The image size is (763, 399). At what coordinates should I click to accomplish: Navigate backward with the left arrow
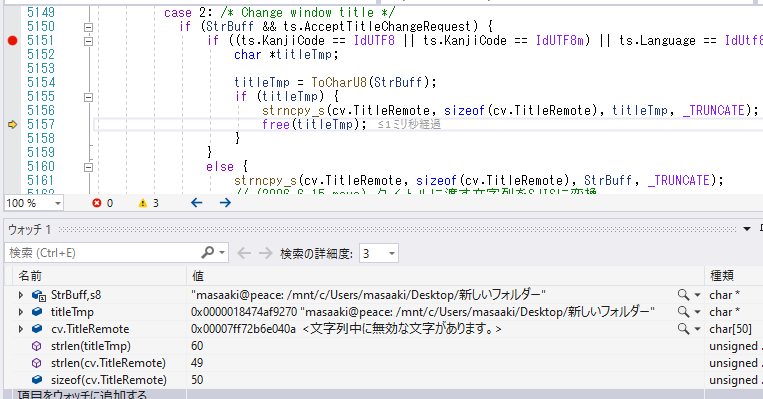point(197,202)
